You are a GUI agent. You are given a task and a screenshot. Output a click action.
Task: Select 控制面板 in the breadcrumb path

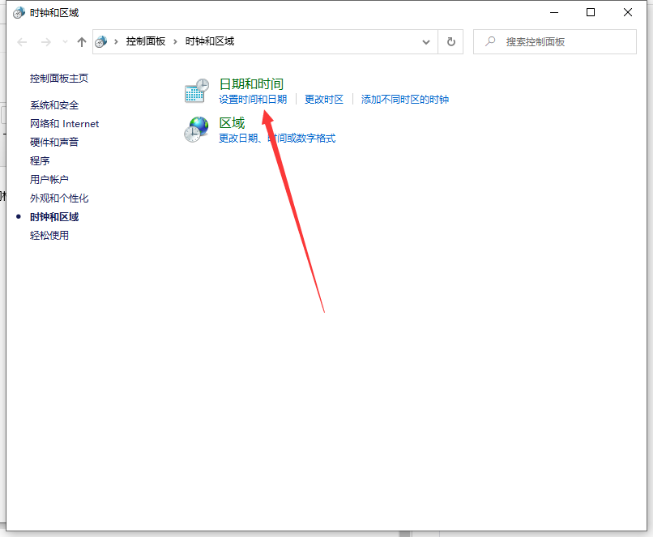(146, 41)
